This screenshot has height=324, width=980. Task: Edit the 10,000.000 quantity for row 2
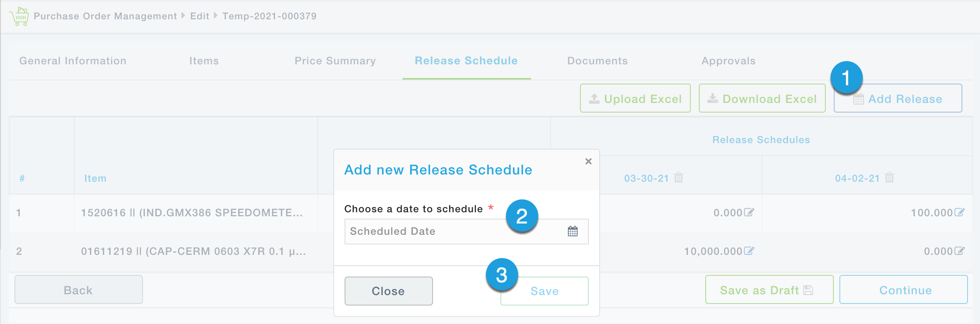tap(749, 251)
